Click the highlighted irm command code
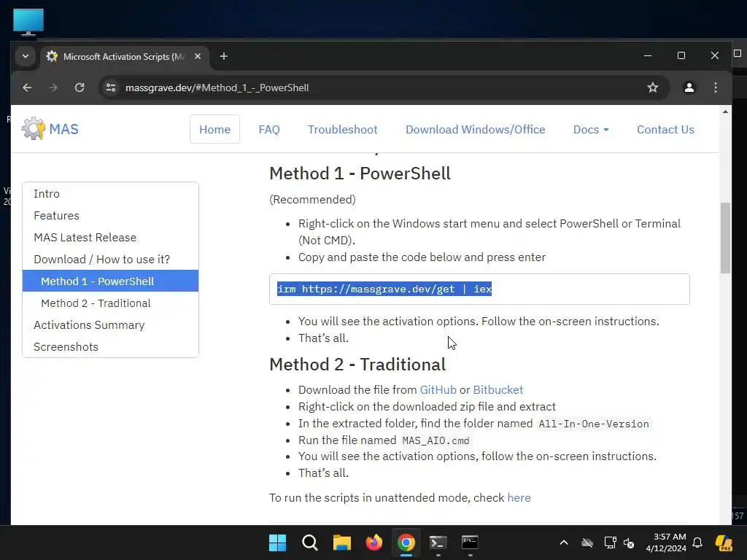Screen dimensions: 747x560 384,289
